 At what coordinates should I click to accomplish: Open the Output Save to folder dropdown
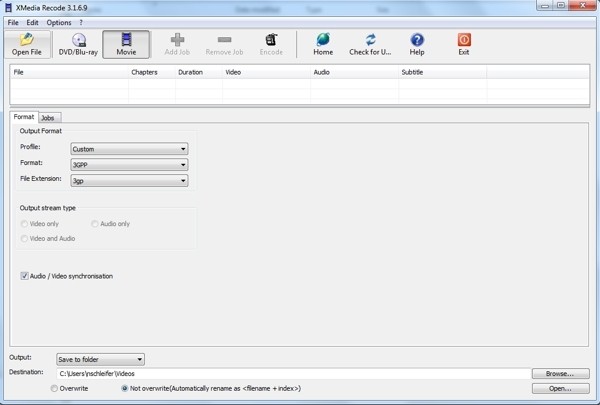click(x=100, y=359)
